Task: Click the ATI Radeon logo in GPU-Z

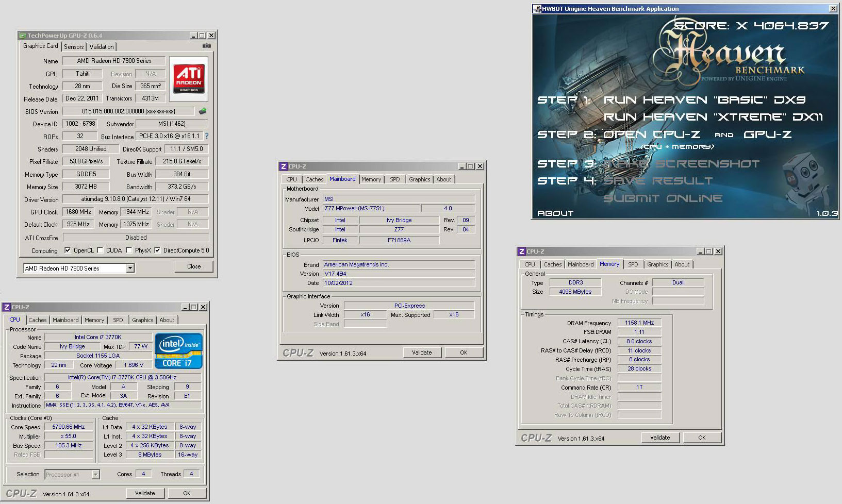Action: click(189, 79)
